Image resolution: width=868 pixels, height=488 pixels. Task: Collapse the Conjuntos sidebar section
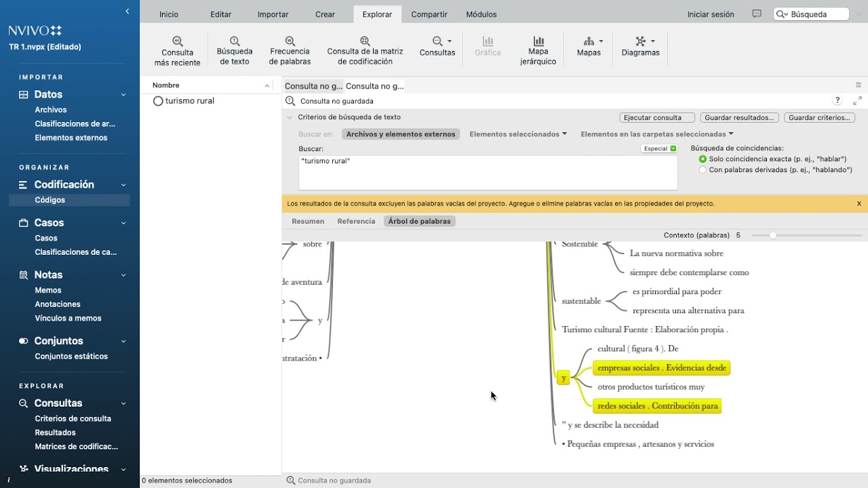pyautogui.click(x=123, y=342)
